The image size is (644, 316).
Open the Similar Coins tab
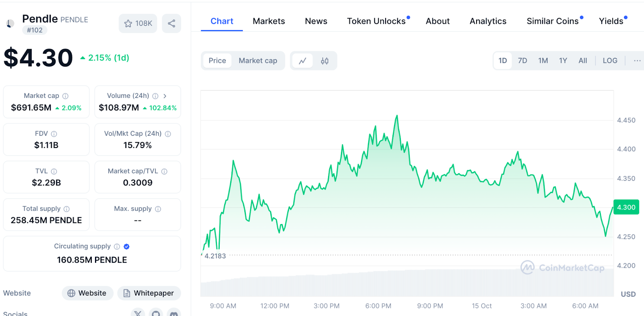point(553,21)
